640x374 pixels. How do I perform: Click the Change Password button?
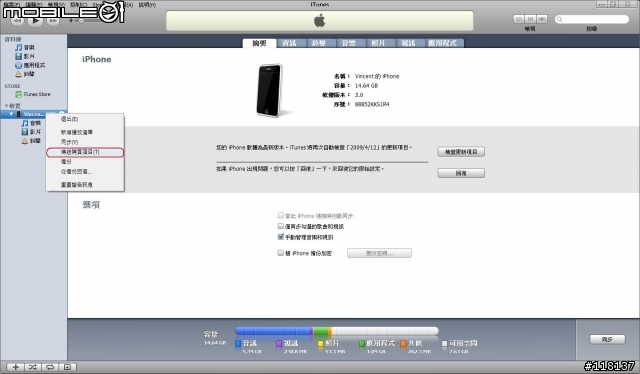pos(379,253)
